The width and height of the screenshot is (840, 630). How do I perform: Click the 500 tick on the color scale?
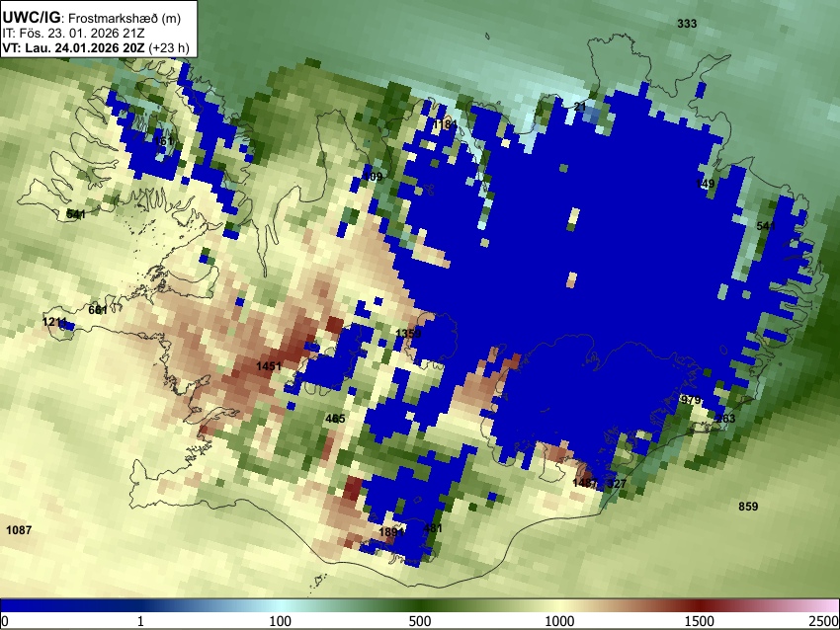tap(419, 621)
